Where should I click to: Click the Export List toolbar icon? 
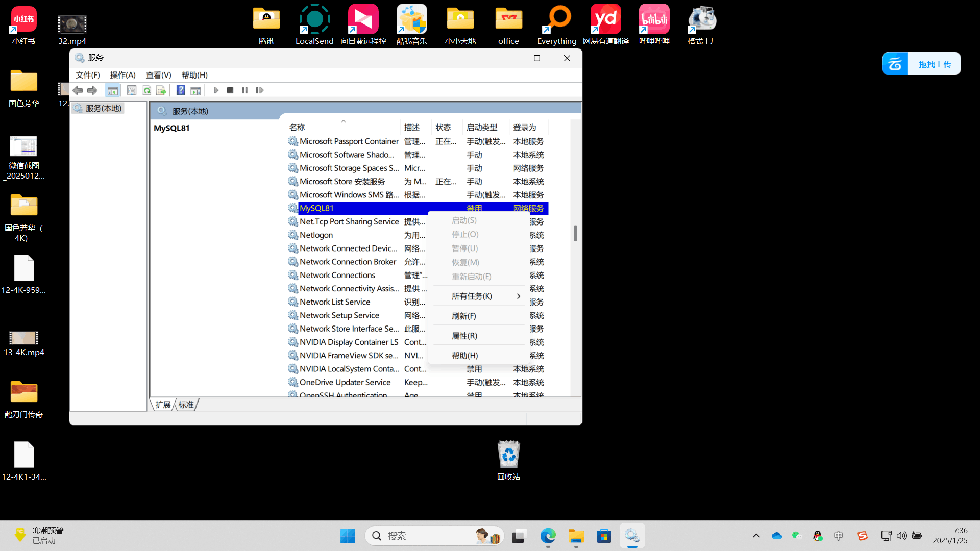(x=161, y=90)
